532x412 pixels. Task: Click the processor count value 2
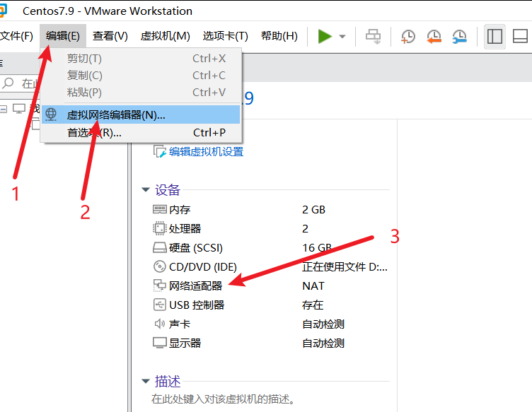pos(306,229)
